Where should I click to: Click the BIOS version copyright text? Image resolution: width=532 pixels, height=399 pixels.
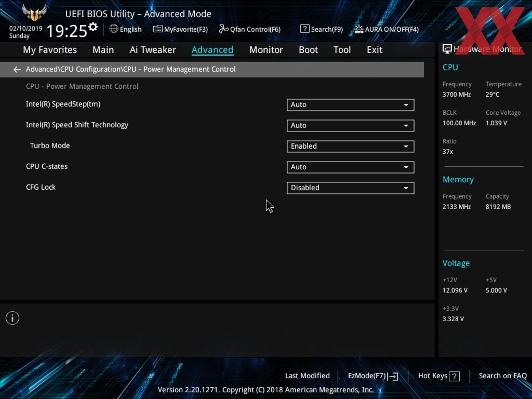(x=266, y=390)
